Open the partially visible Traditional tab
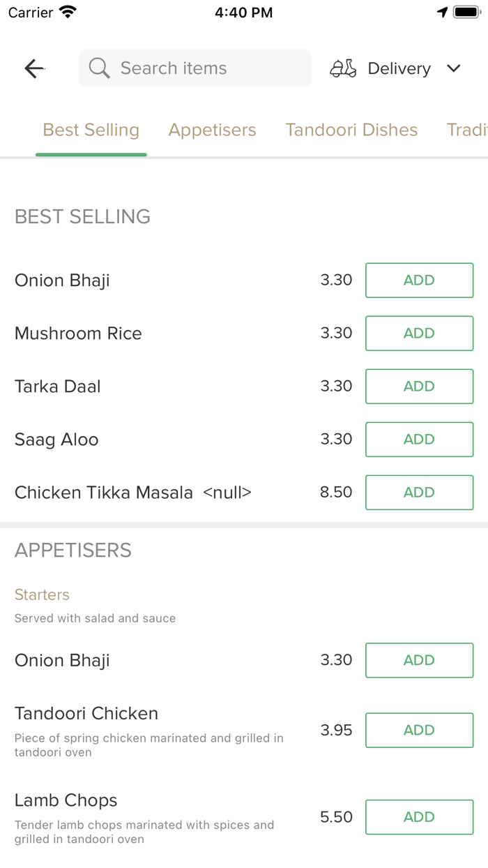 (467, 130)
